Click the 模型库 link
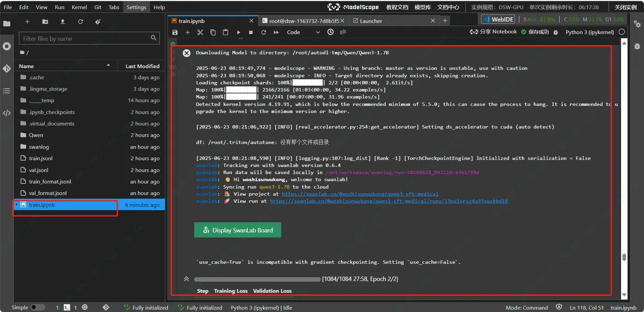Viewport: 644px width, 312px height. [422, 7]
